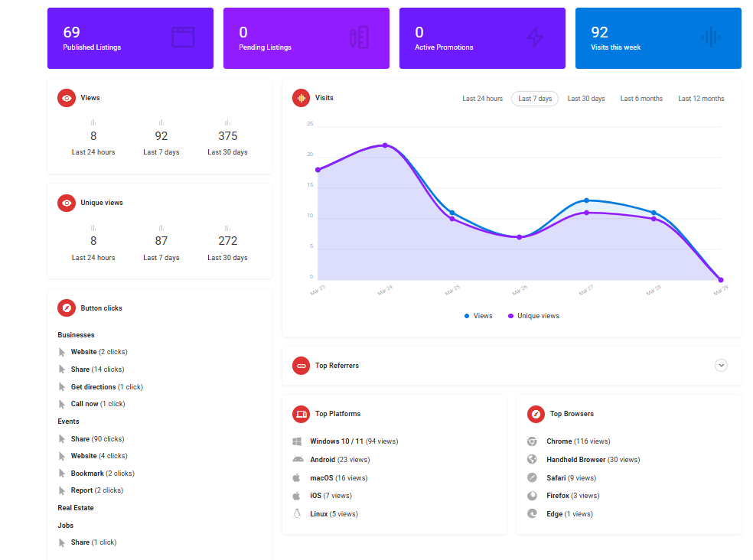The image size is (753, 560).
Task: Switch chart to Last 24 hours
Action: pos(482,99)
